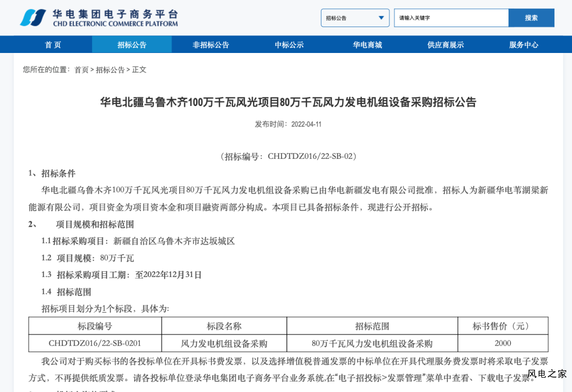Image resolution: width=572 pixels, height=392 pixels.
Task: Go to the 首页 navigation tab
Action: tap(53, 44)
